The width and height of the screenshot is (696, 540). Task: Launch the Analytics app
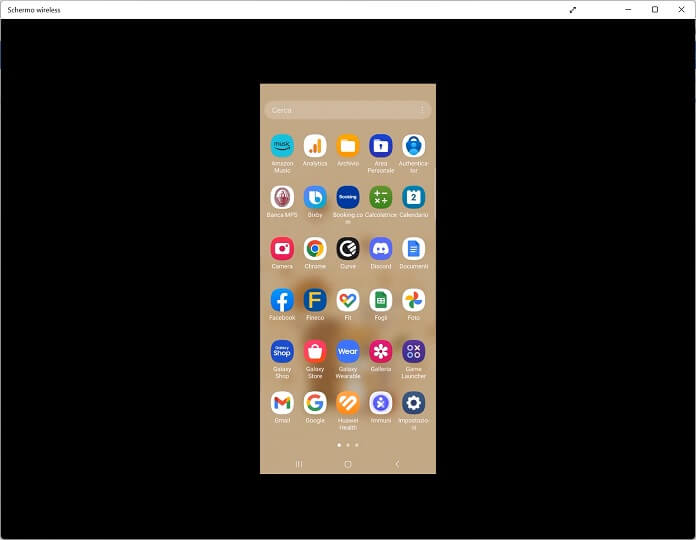[315, 146]
